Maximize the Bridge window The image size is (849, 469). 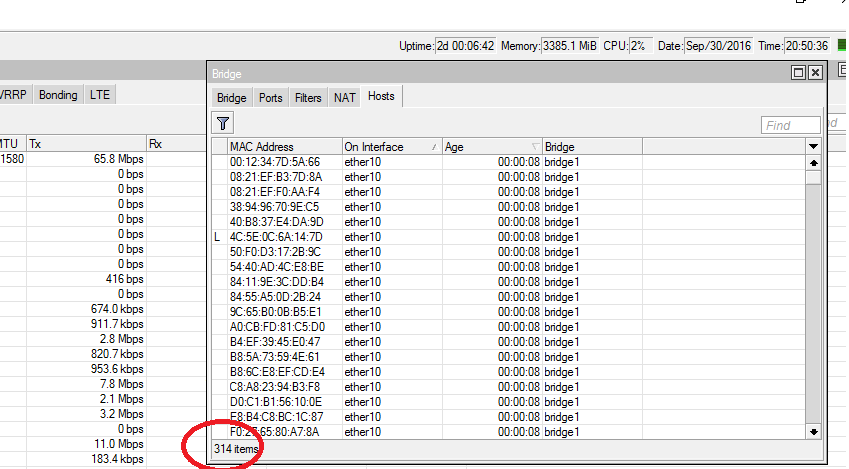798,73
